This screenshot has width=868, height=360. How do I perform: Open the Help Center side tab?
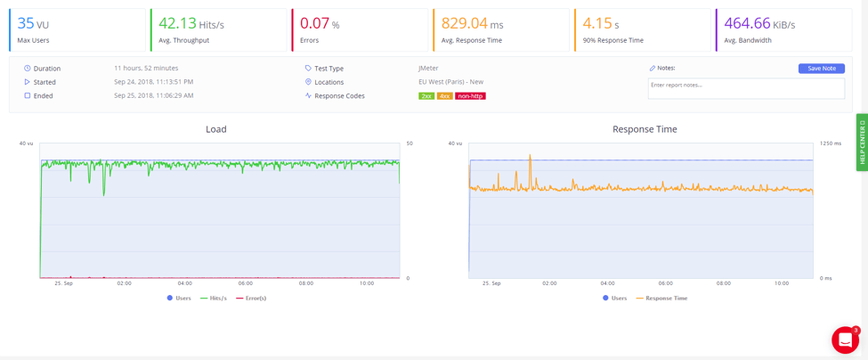[862, 142]
